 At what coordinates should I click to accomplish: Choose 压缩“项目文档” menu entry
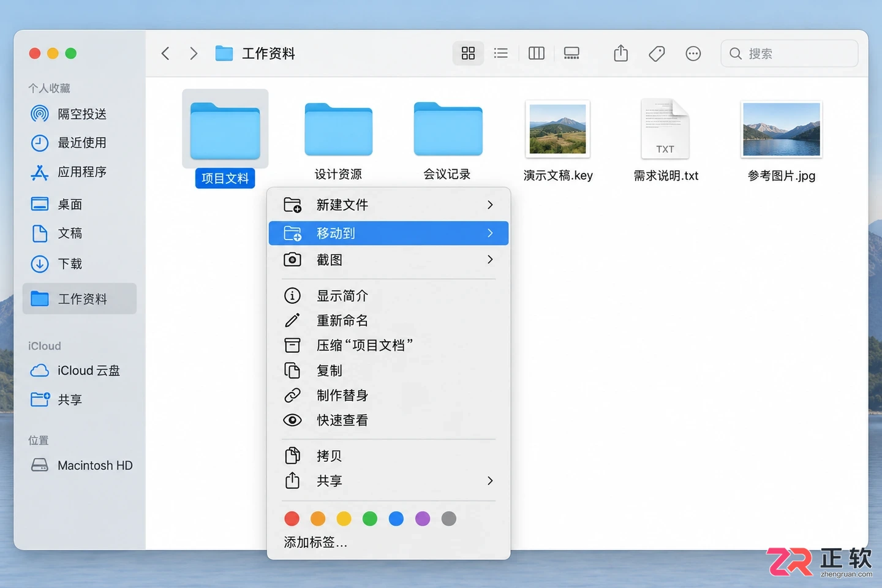[x=388, y=345]
